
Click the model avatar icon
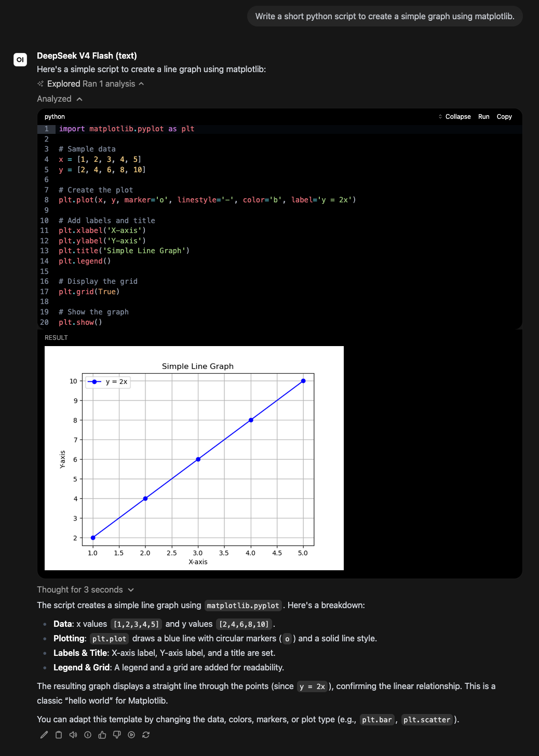tap(20, 60)
